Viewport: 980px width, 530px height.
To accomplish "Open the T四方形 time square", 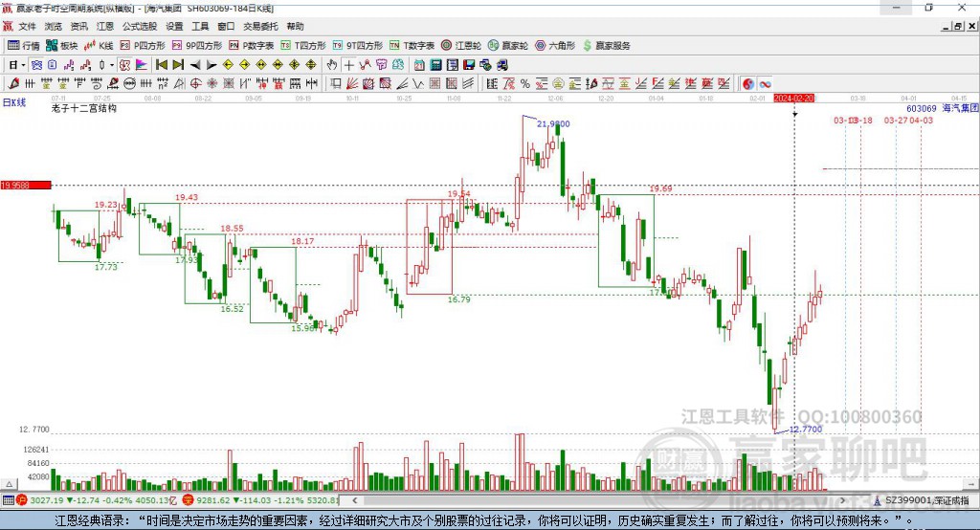I will 303,46.
